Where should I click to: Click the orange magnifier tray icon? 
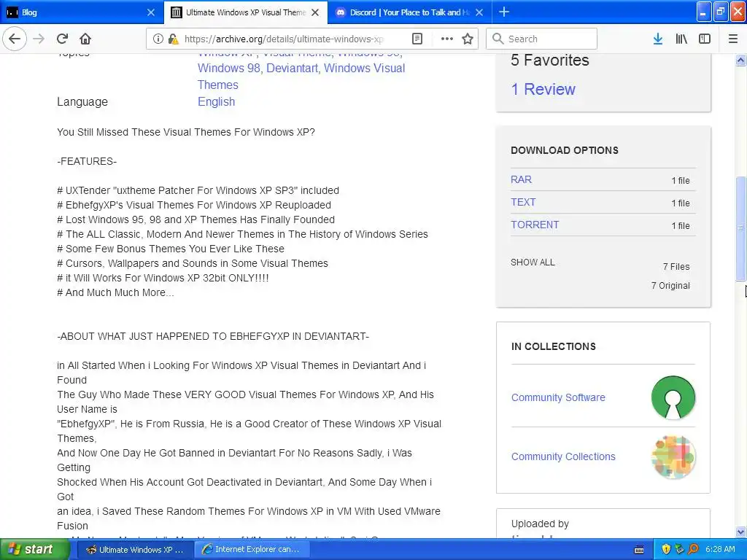coord(693,549)
